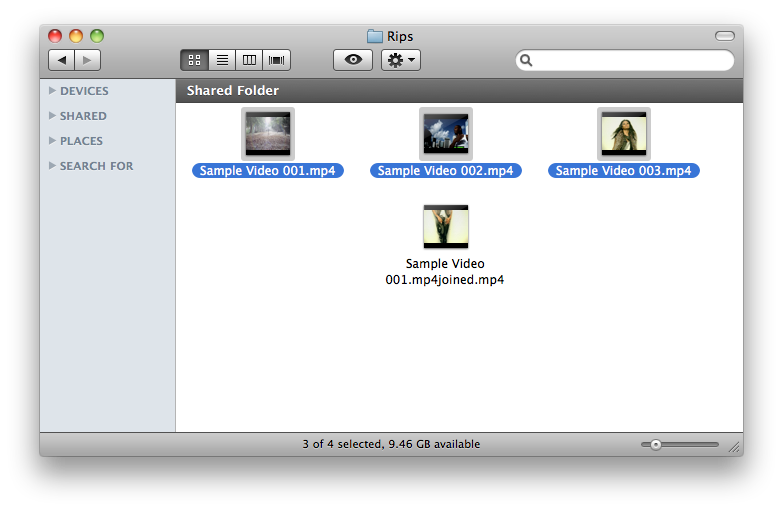Click the Sample Video 002.mp4 filename label
Viewport: 783px width, 511px height.
[445, 171]
